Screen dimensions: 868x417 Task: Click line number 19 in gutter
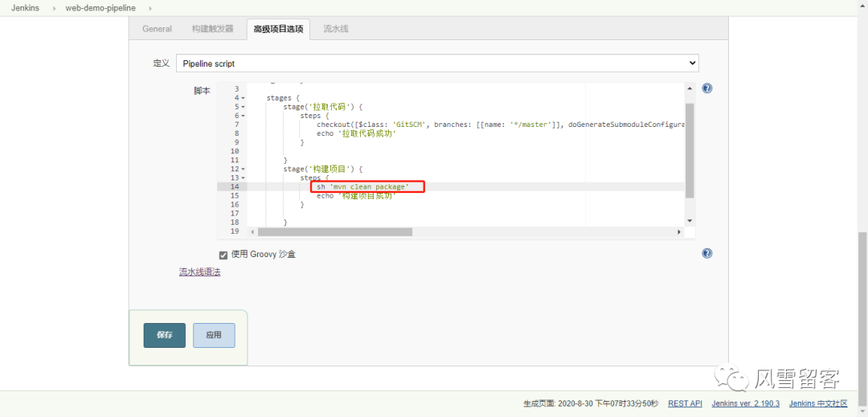[x=234, y=231]
